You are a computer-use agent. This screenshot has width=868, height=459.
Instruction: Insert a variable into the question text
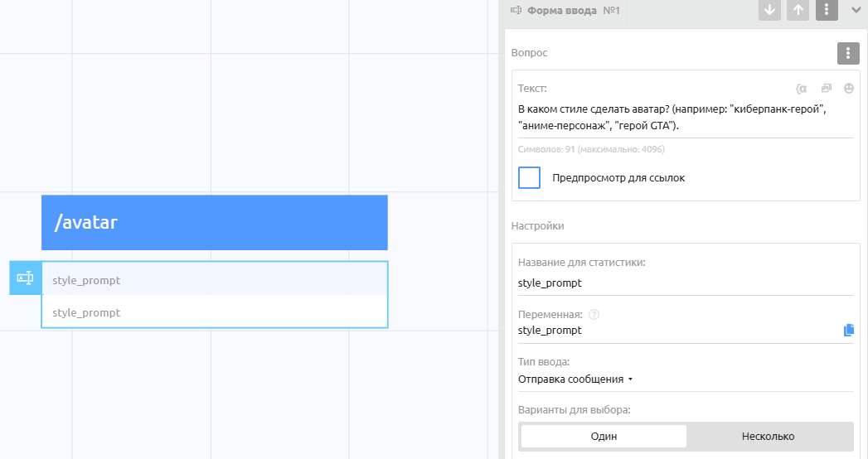801,88
